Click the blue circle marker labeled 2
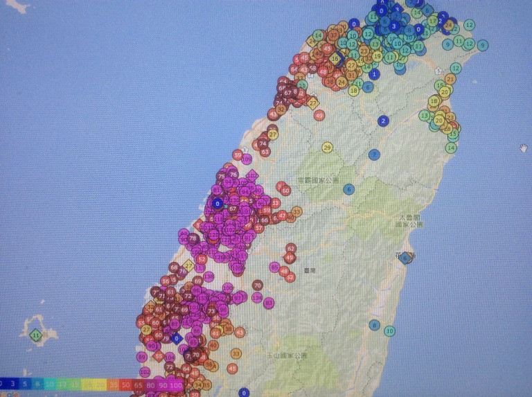Screen dimensions: 532x397 (383, 121)
